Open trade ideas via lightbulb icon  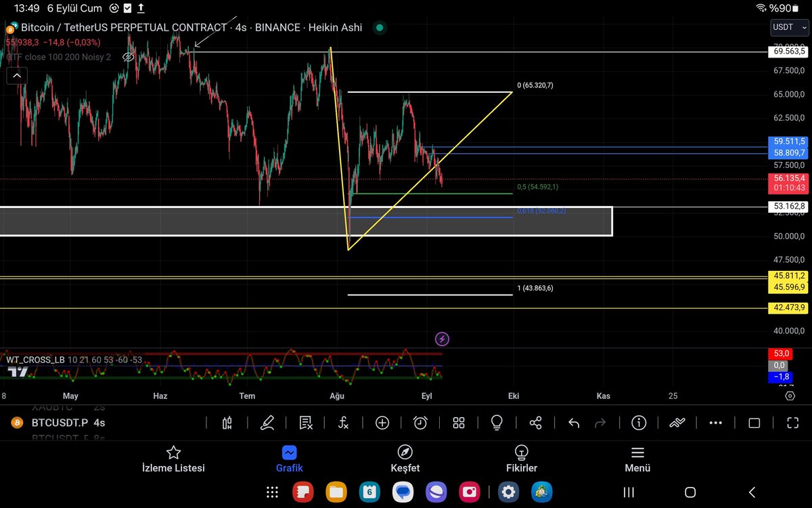(x=497, y=423)
